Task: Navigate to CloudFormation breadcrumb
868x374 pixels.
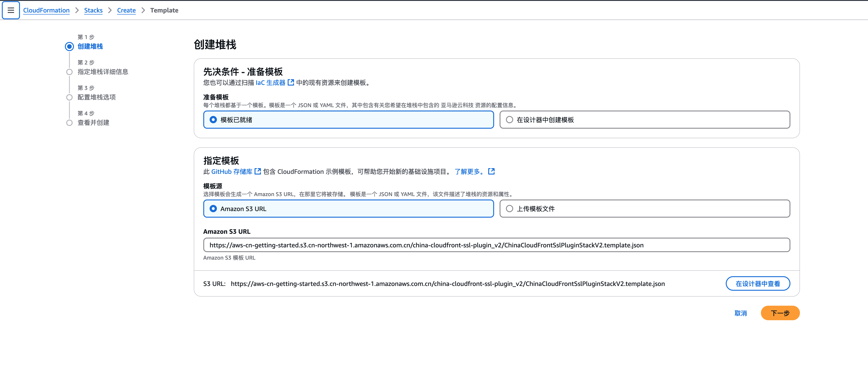Action: pos(46,10)
